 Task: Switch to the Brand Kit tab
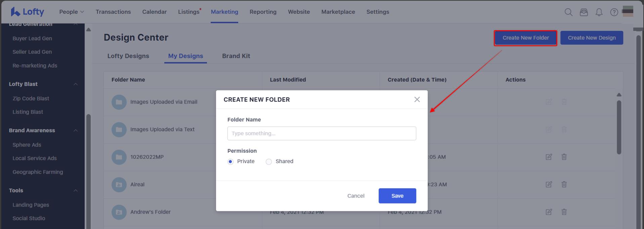(x=236, y=56)
